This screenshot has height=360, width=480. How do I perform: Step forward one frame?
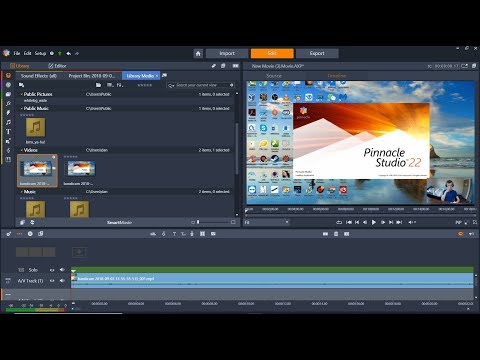(x=383, y=222)
